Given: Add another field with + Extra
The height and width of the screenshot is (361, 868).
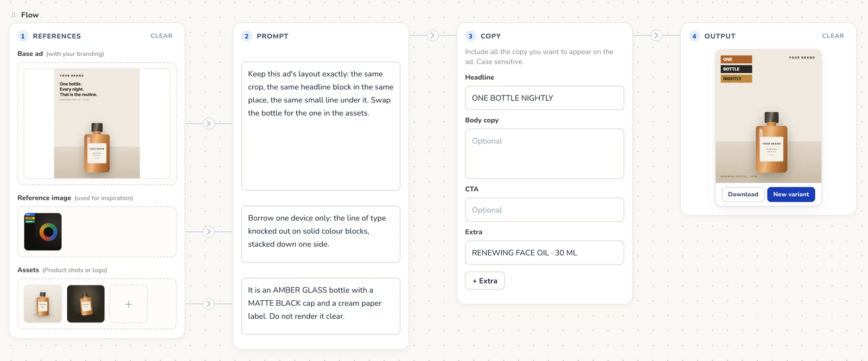Looking at the screenshot, I should click(485, 281).
